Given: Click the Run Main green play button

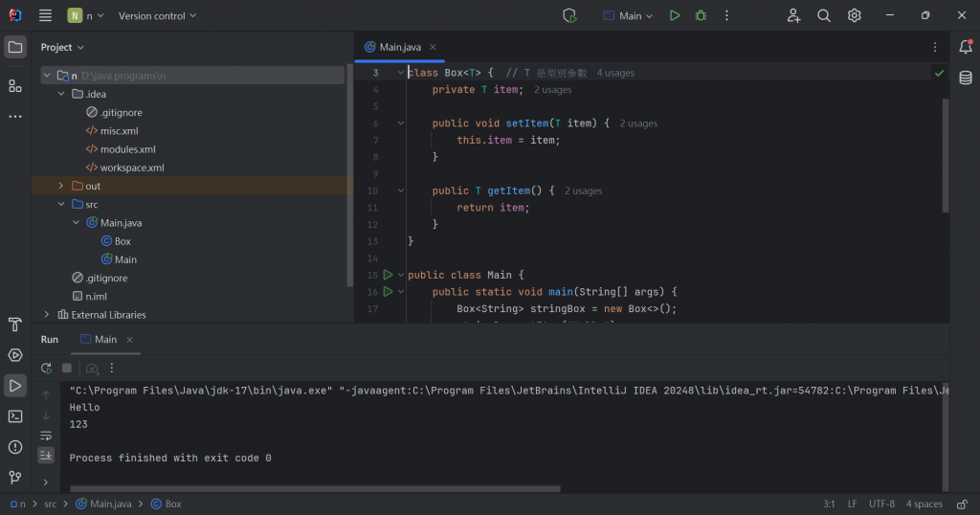Looking at the screenshot, I should click(675, 15).
